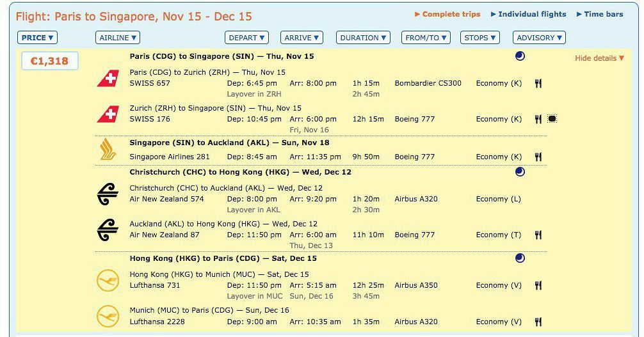Image resolution: width=644 pixels, height=337 pixels.
Task: Click 'Layover in MUC' text
Action: click(x=255, y=296)
